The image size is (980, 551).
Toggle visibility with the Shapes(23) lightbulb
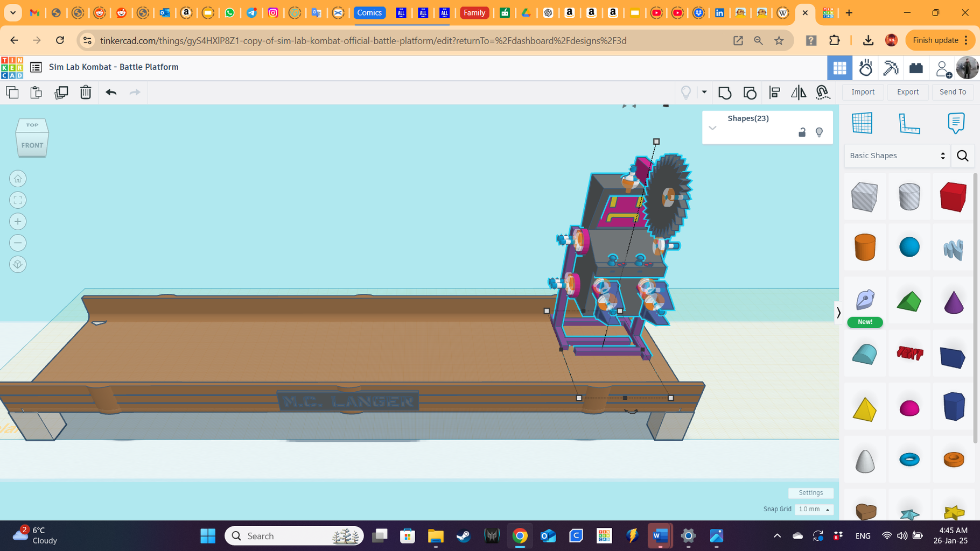[820, 132]
